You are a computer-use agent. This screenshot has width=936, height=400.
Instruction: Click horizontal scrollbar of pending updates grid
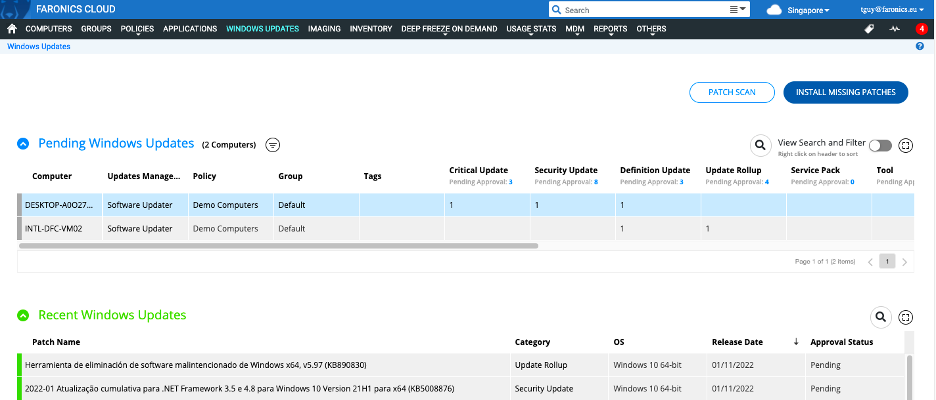279,245
